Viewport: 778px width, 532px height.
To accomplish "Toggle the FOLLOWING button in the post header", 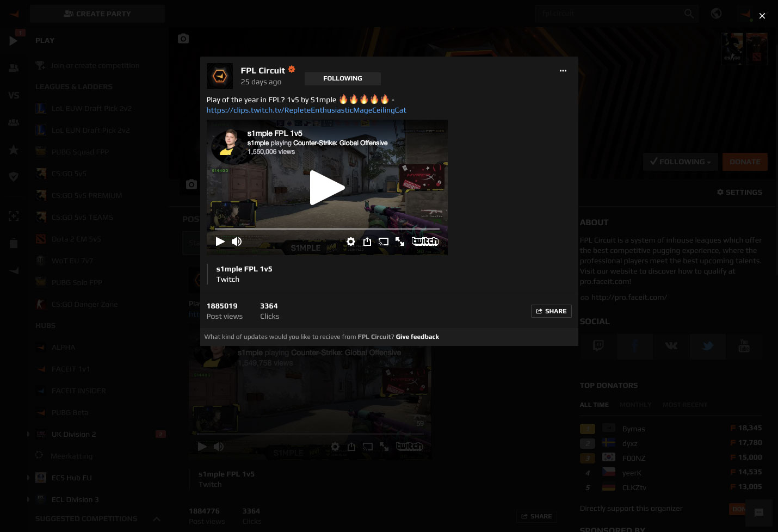I will 342,78.
